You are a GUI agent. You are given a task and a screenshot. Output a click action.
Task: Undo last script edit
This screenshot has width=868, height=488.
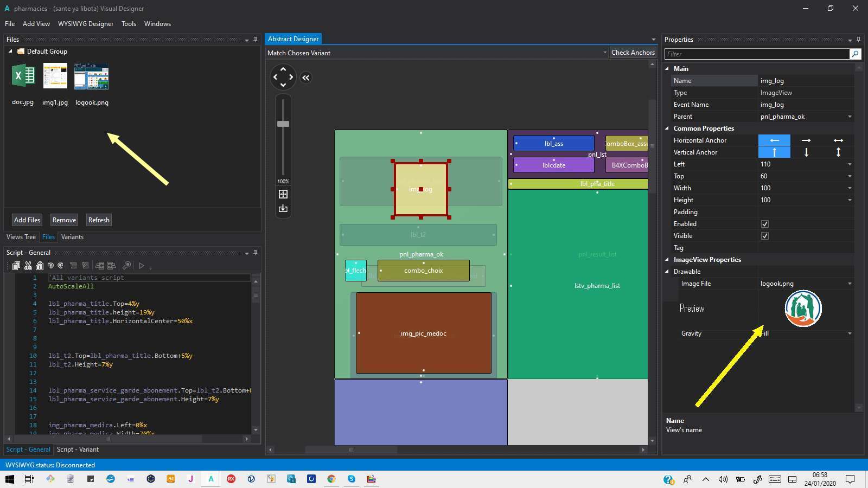tap(50, 266)
